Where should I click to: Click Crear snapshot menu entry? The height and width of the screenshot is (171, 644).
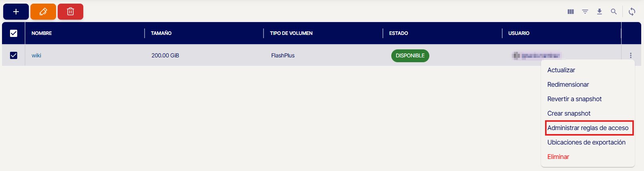pyautogui.click(x=569, y=114)
